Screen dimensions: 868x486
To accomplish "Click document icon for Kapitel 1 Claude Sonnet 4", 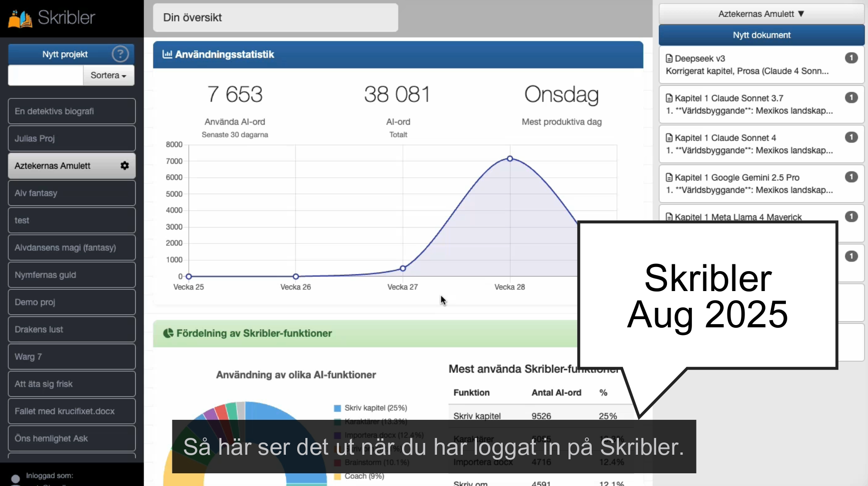I will pyautogui.click(x=669, y=138).
